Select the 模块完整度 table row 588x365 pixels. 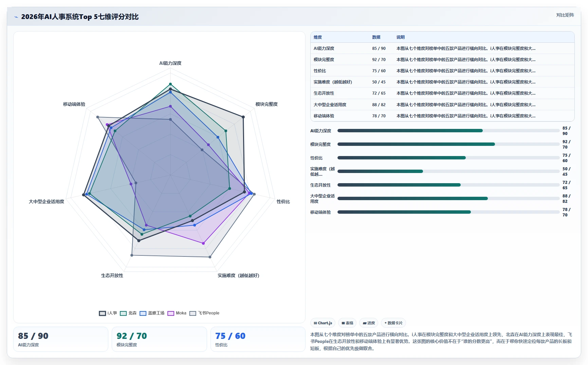pos(442,59)
